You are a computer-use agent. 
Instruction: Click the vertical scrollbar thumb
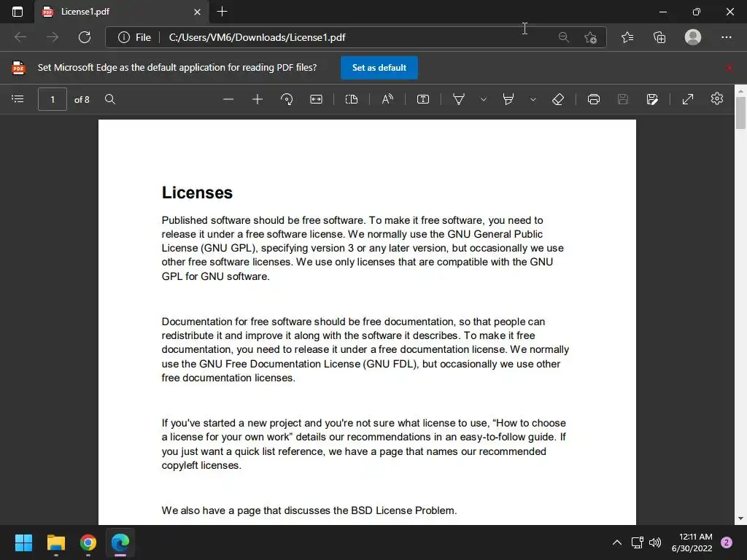click(740, 112)
